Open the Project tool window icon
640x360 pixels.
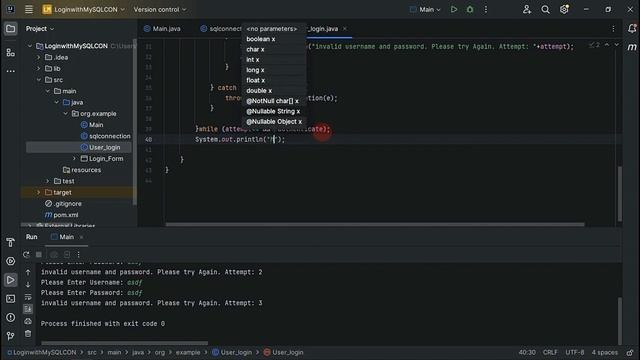pyautogui.click(x=11, y=29)
